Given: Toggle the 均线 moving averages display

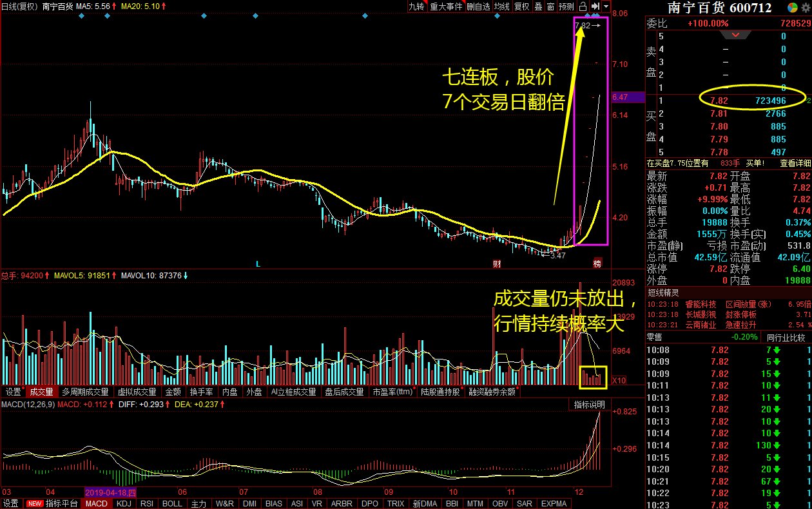Looking at the screenshot, I should point(502,6).
